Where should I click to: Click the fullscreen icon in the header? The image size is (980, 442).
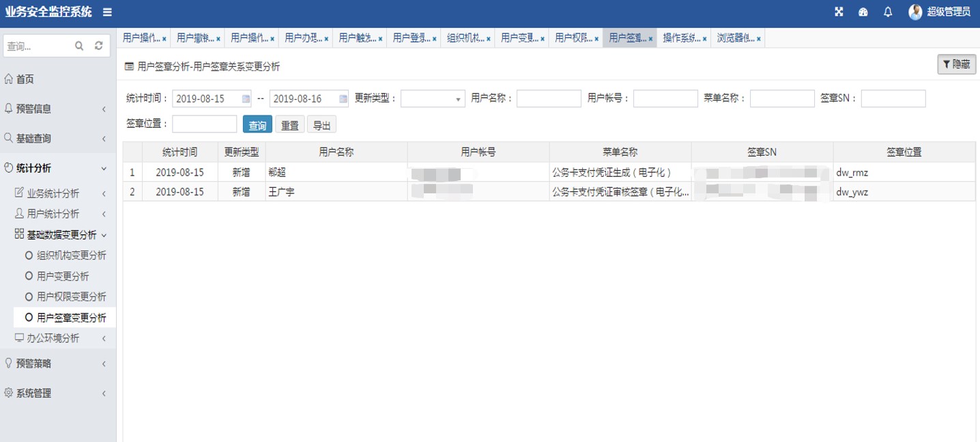click(x=839, y=12)
